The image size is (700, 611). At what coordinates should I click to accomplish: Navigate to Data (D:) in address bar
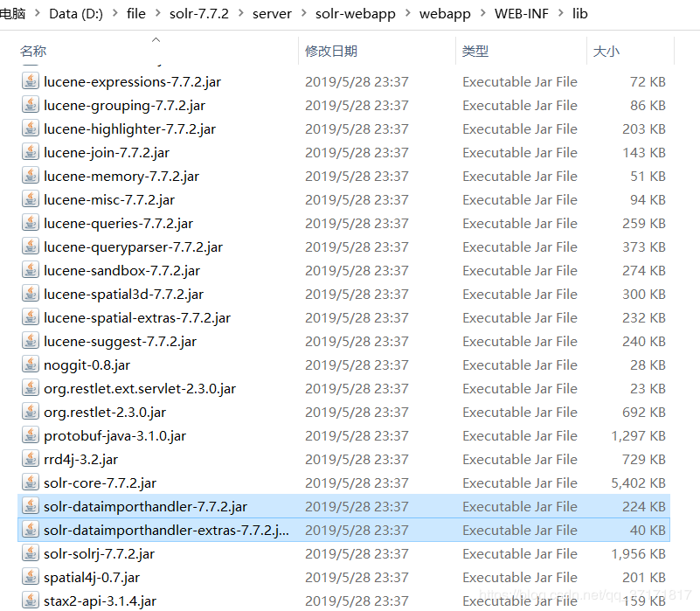click(x=76, y=14)
